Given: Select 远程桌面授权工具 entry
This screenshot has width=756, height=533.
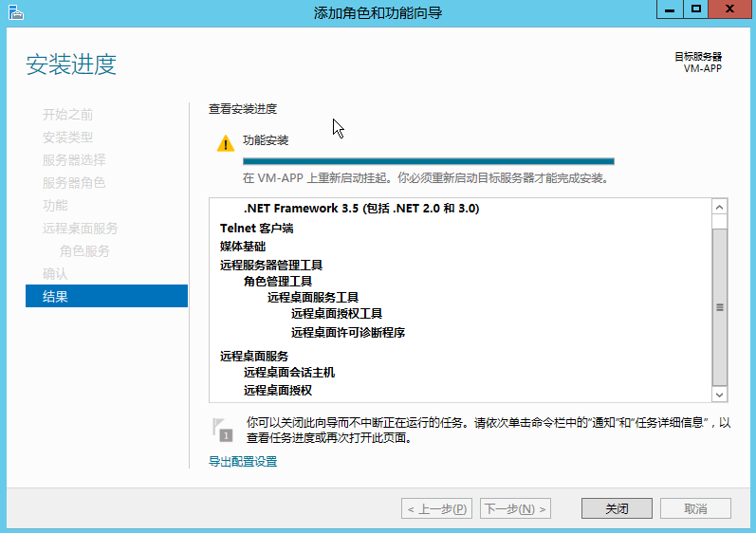Looking at the screenshot, I should point(337,314).
